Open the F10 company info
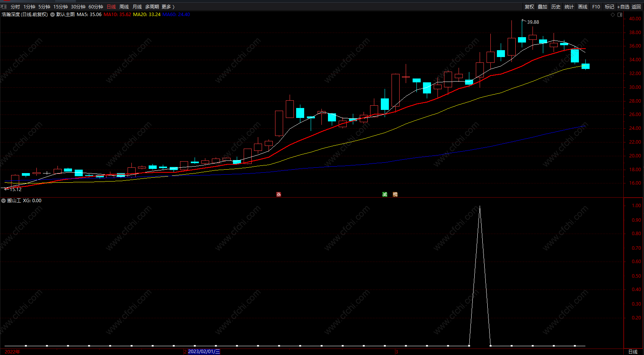This screenshot has width=644, height=355. tap(596, 7)
